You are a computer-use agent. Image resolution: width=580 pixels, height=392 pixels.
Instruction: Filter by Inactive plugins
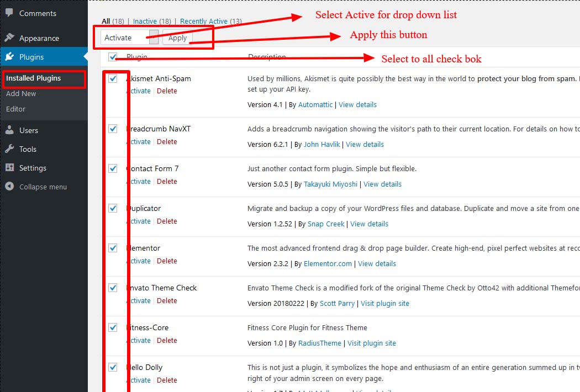coord(145,21)
